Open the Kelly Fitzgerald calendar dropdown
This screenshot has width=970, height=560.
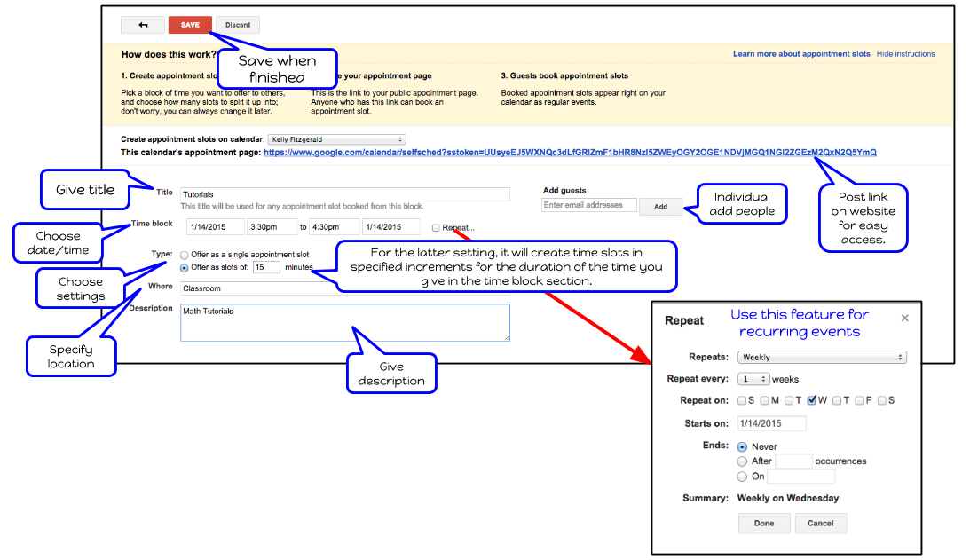click(337, 138)
